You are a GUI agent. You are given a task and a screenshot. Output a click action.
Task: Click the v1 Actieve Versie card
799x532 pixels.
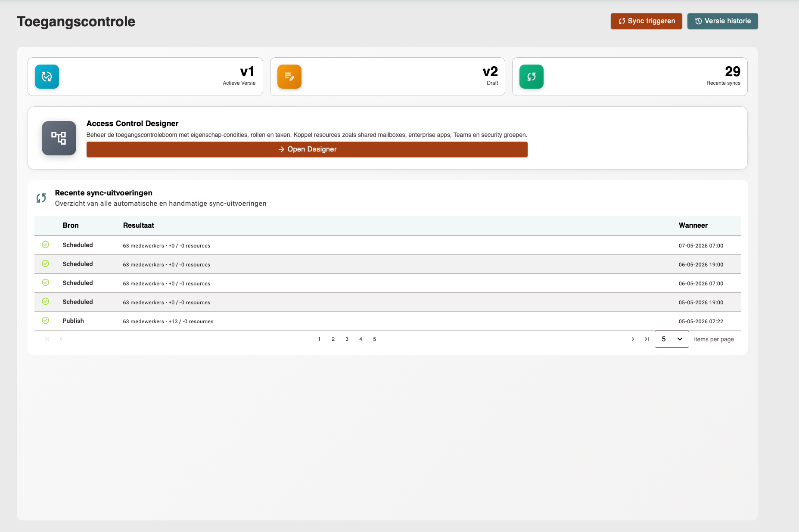tap(145, 77)
